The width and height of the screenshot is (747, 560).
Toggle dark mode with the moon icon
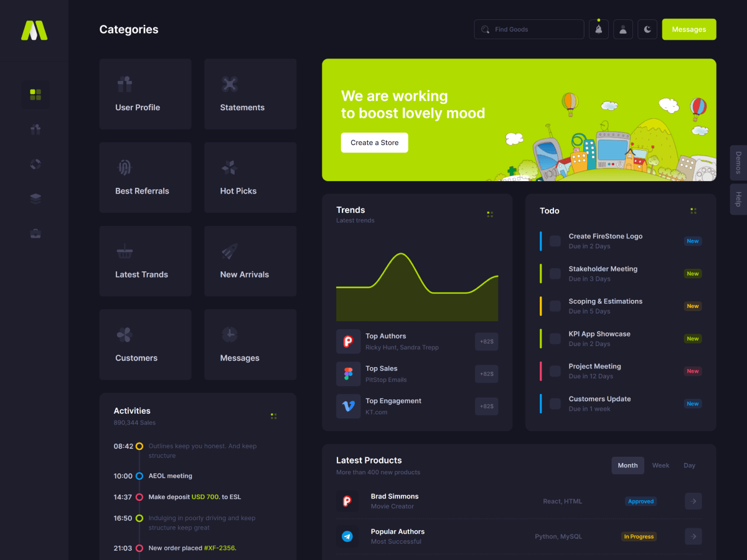click(x=647, y=29)
